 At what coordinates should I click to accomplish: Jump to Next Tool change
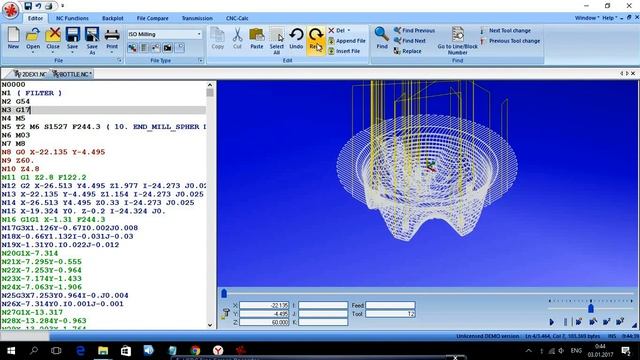[x=505, y=31]
